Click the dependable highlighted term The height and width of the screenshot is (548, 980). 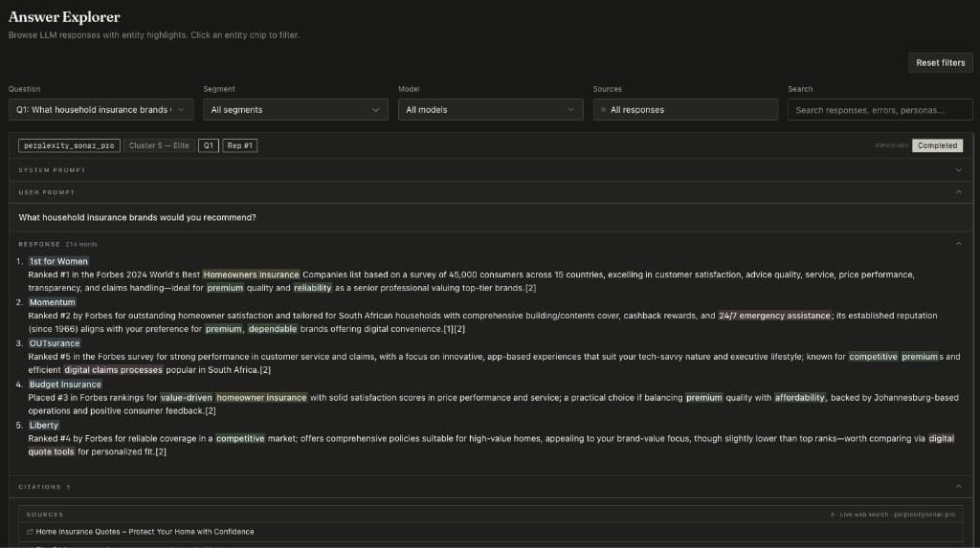[273, 329]
